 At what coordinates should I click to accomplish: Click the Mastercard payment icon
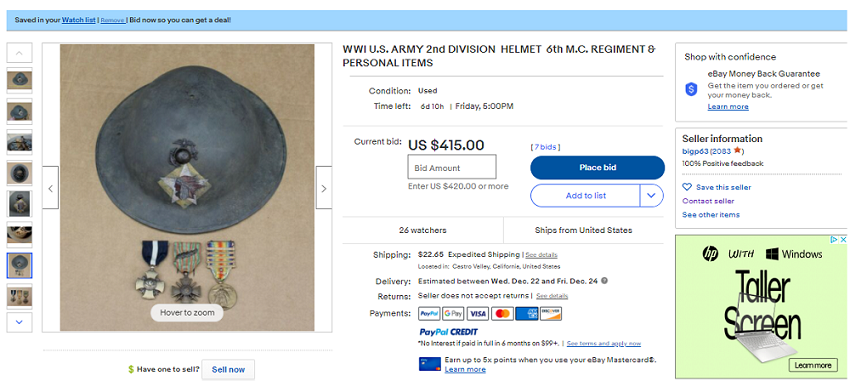(x=503, y=313)
